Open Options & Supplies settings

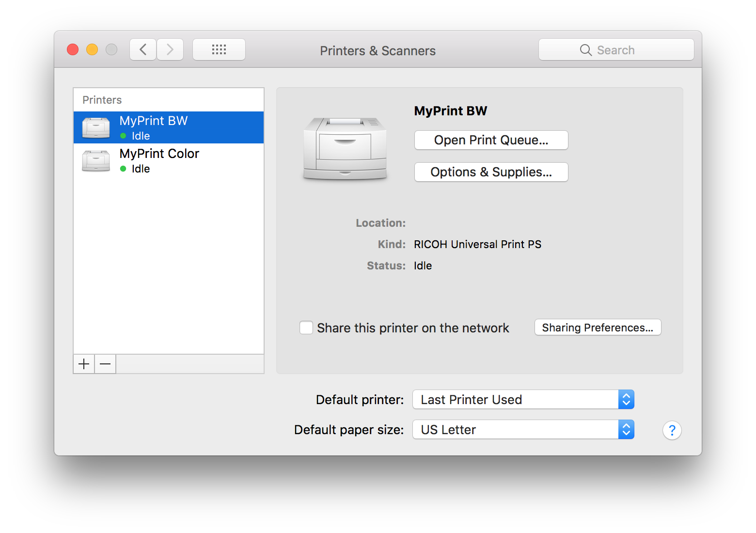pos(490,172)
